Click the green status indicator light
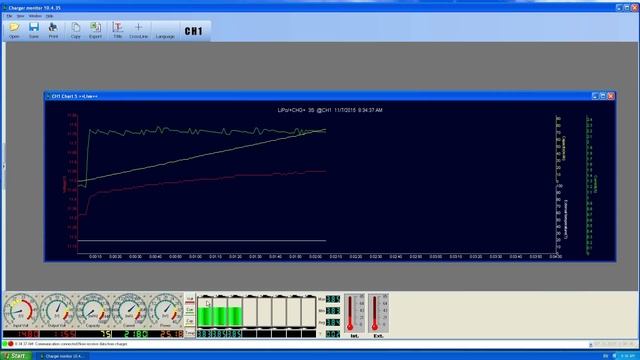 5,344
